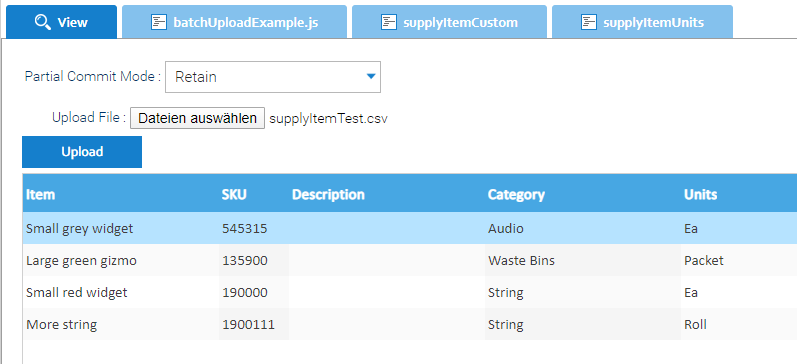797x364 pixels.
Task: Click the Partial Commit Mode label
Action: point(93,77)
